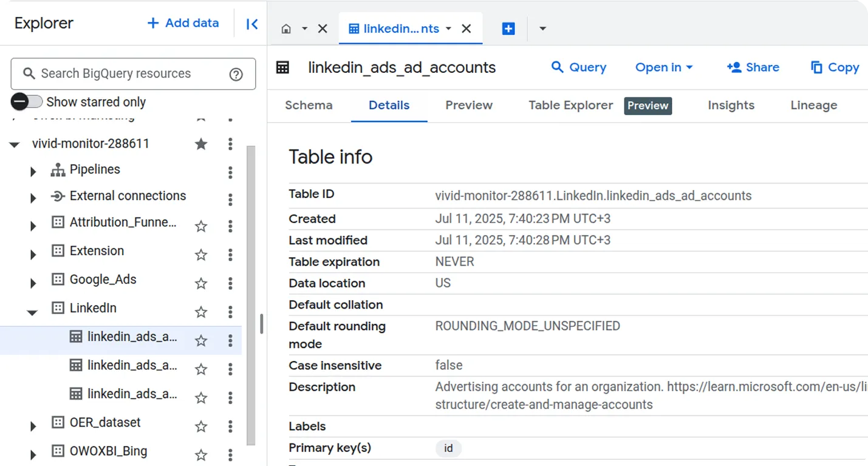Image resolution: width=868 pixels, height=466 pixels.
Task: Expand the Extension dataset
Action: click(33, 255)
